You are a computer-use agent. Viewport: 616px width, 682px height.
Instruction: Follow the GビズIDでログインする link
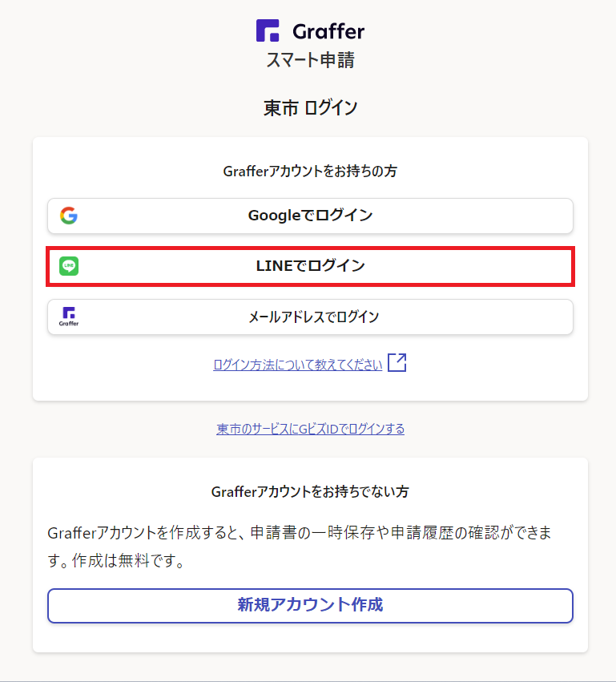point(310,429)
